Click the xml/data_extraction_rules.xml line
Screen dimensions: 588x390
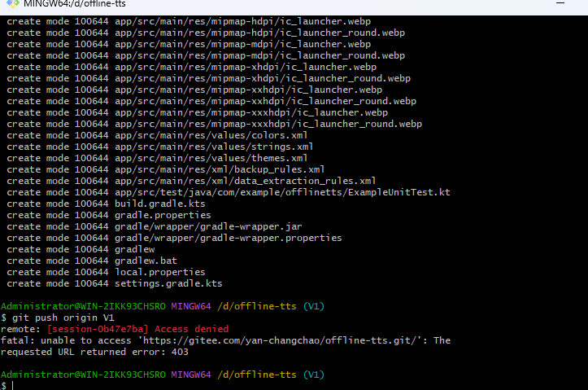pos(191,181)
